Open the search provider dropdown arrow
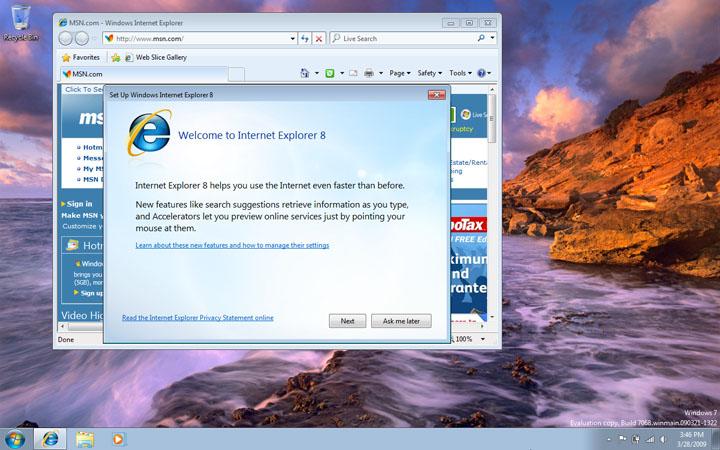Viewport: 720px width, 450px height. (492, 38)
